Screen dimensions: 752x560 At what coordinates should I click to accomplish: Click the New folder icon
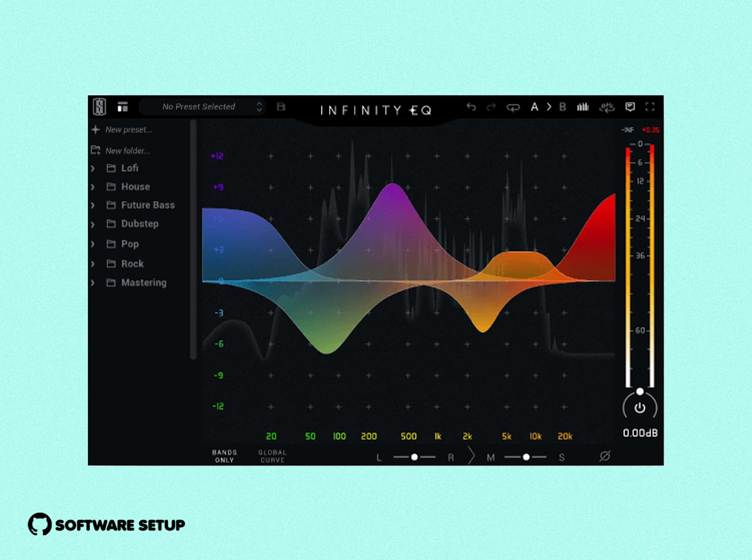pyautogui.click(x=95, y=150)
